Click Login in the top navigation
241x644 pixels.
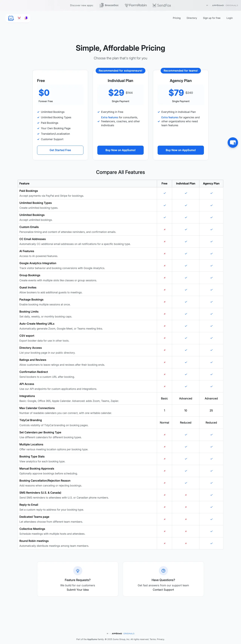click(x=229, y=18)
